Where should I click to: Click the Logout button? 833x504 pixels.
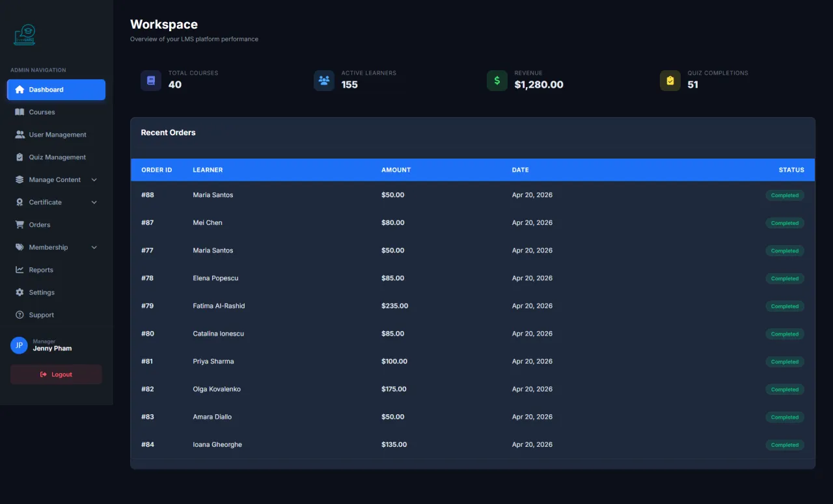pyautogui.click(x=56, y=375)
